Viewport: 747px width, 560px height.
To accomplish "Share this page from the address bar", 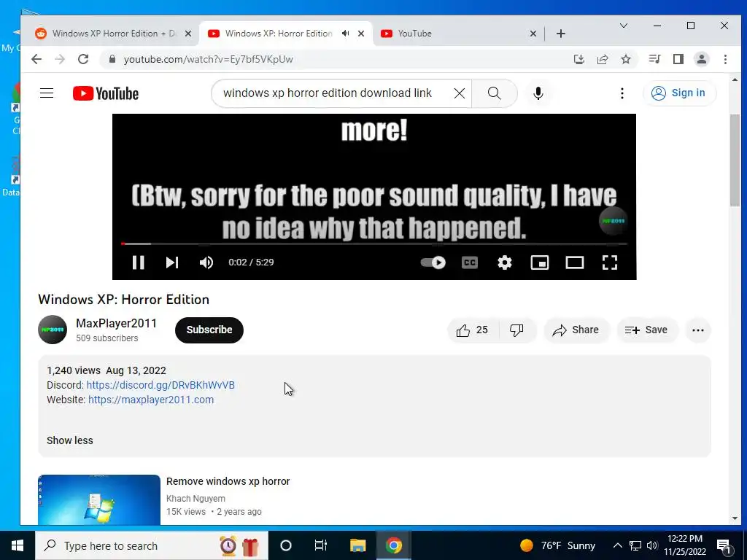I will 603,59.
